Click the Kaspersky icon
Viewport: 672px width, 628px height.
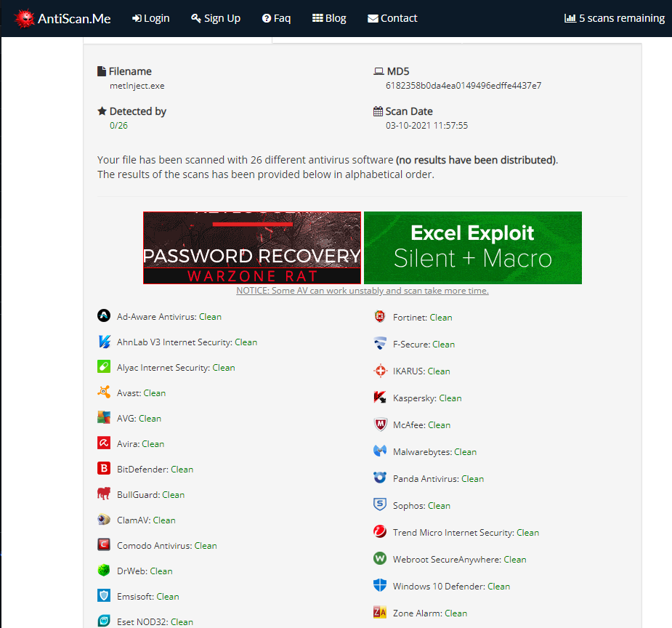(380, 398)
